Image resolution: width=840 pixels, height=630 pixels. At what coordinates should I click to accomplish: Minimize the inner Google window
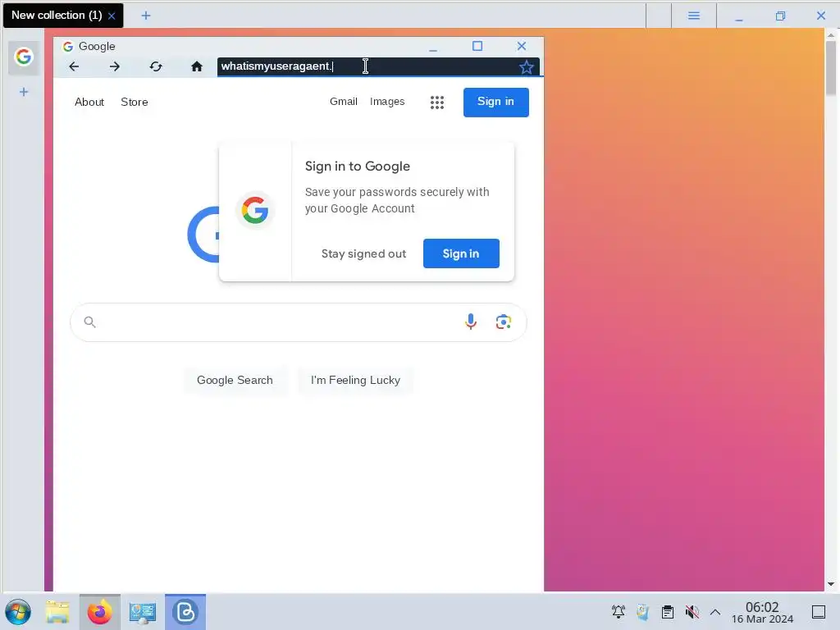tap(433, 48)
